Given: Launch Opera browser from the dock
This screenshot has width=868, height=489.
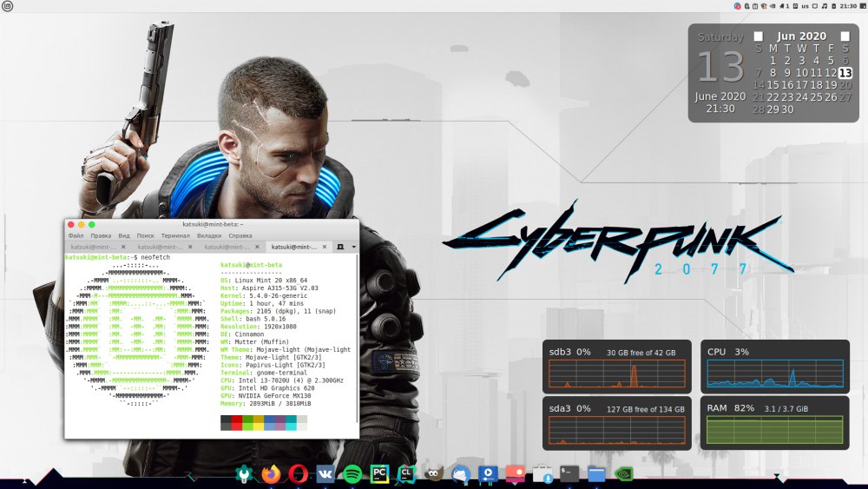Looking at the screenshot, I should (x=298, y=474).
